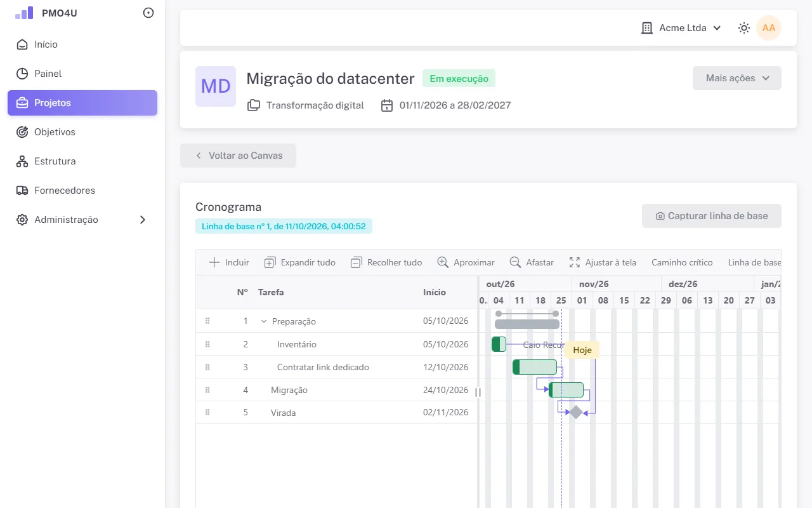The image size is (812, 508).
Task: Select Projetos in the sidebar
Action: coord(82,103)
